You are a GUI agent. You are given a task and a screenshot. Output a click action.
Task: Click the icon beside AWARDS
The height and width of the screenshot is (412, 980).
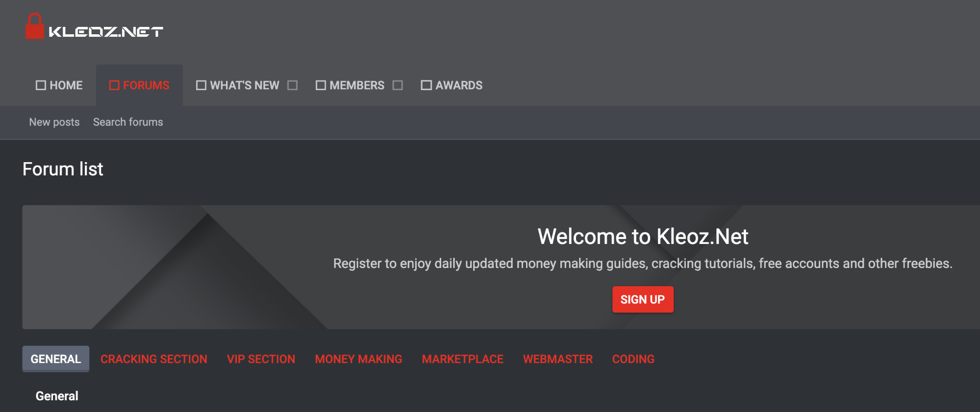pyautogui.click(x=426, y=85)
